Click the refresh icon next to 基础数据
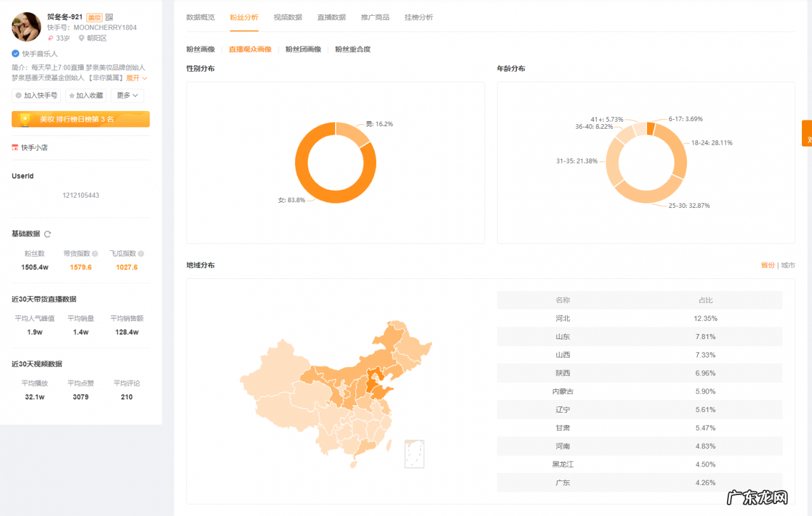Screen dimensions: 812x516 (48, 234)
